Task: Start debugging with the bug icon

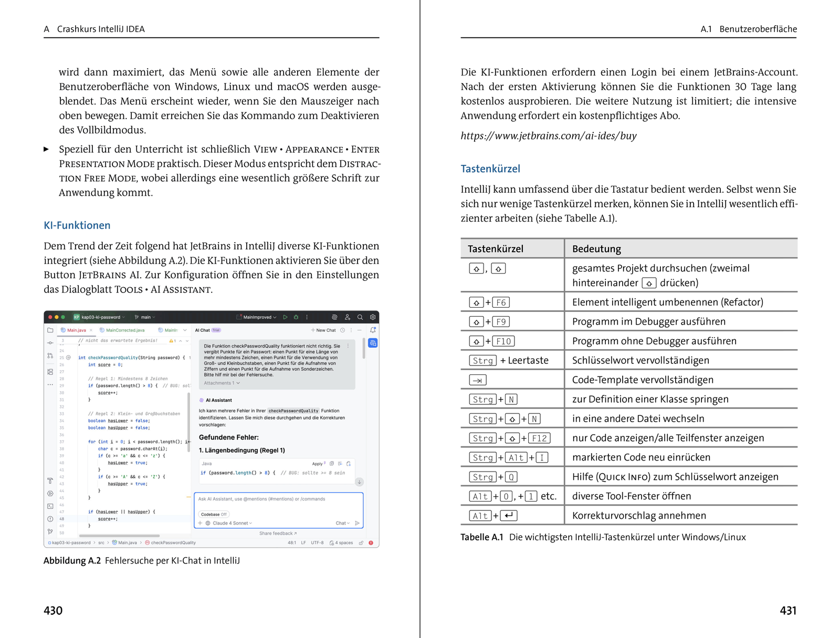Action: (x=296, y=317)
